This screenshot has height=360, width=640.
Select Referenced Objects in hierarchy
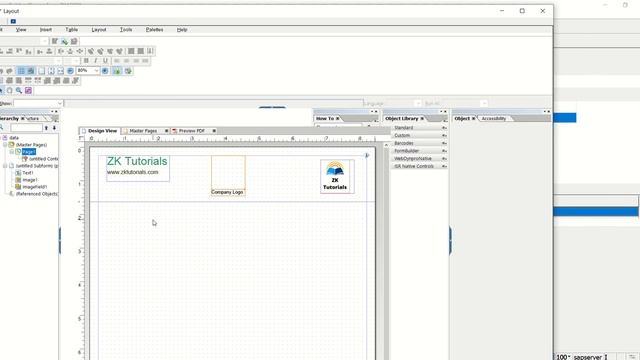coord(37,194)
